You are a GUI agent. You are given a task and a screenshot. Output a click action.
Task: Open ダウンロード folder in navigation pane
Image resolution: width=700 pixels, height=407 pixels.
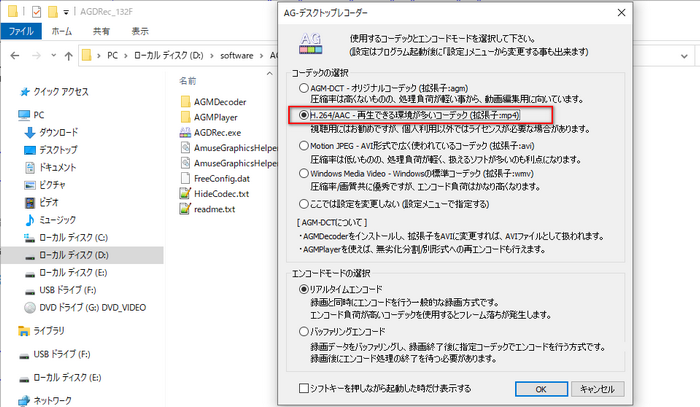[51, 132]
